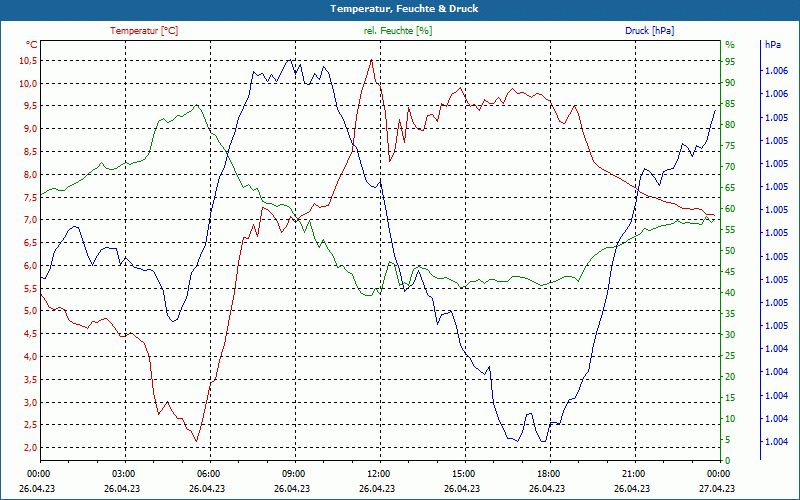
Task: Click the blue 'hPa' axis unit label
Action: pos(772,44)
